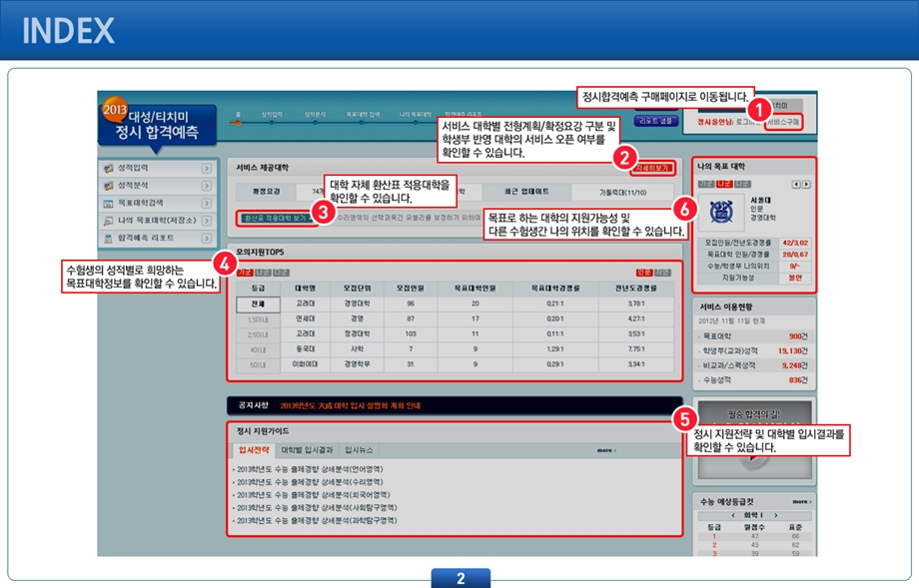Expand 성적분석 sidebar arrow
919x588 pixels.
coord(207,186)
